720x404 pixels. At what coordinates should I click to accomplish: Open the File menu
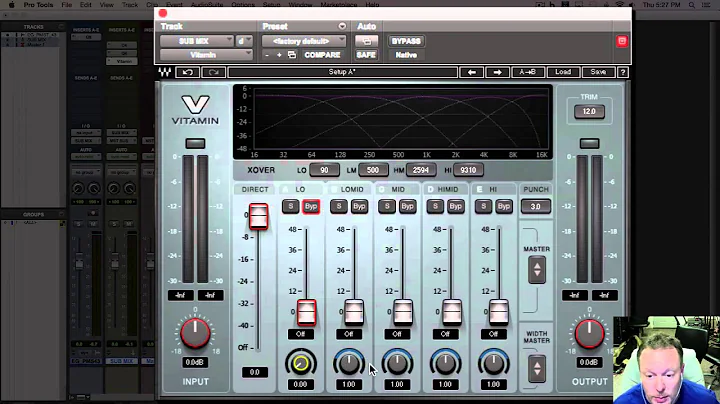pos(67,5)
